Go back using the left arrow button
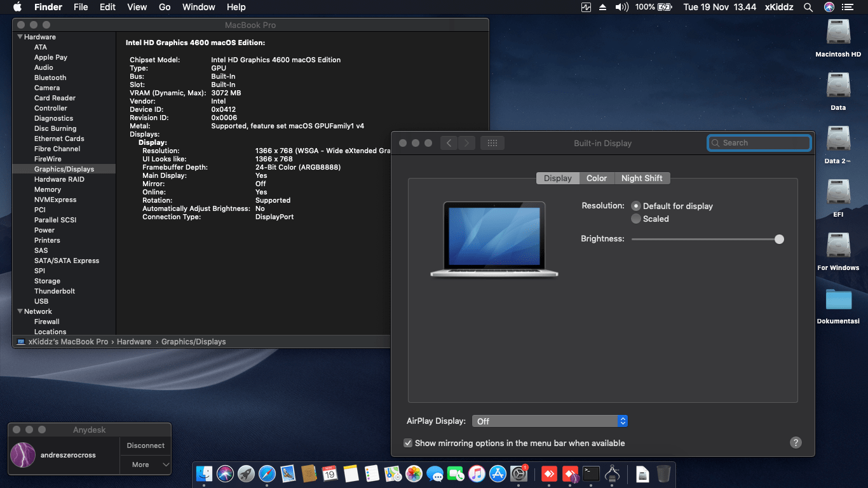 click(x=449, y=143)
